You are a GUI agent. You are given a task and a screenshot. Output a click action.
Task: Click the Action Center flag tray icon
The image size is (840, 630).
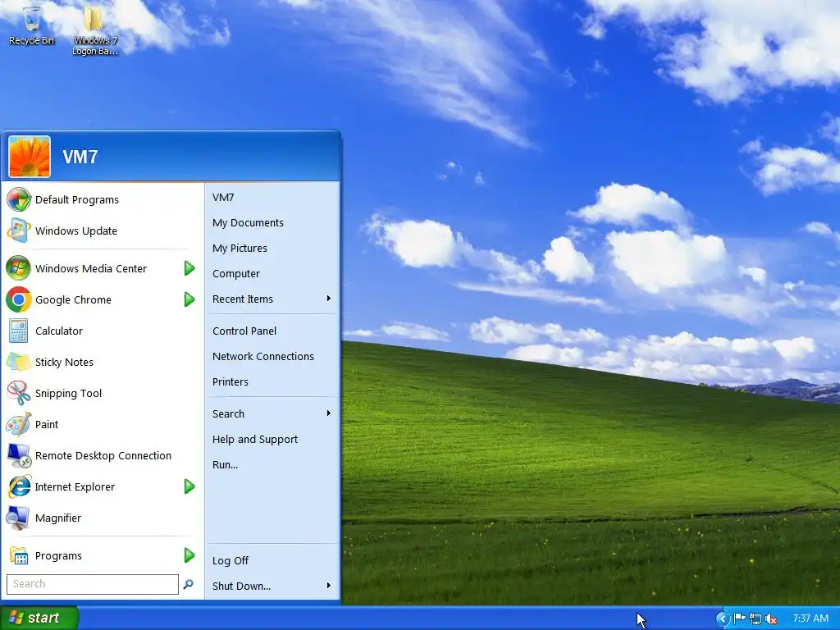740,619
